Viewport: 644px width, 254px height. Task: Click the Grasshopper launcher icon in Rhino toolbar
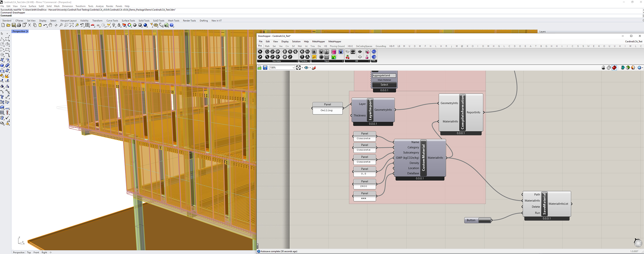point(166,25)
